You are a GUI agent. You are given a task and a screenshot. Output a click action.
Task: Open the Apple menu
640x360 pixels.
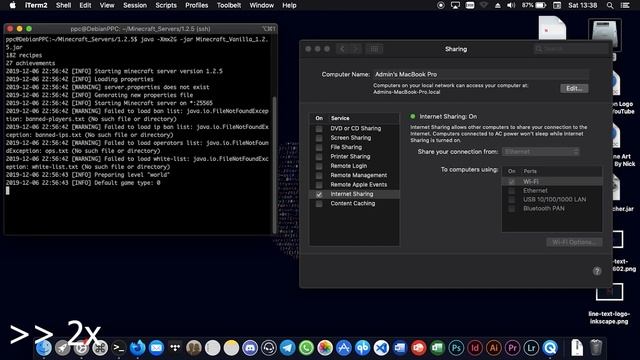(13, 5)
